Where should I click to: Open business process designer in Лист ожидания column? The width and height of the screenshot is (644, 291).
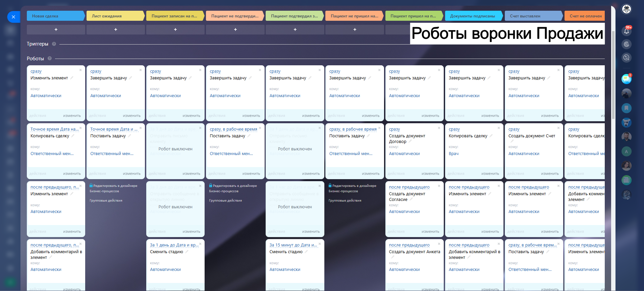pyautogui.click(x=113, y=188)
